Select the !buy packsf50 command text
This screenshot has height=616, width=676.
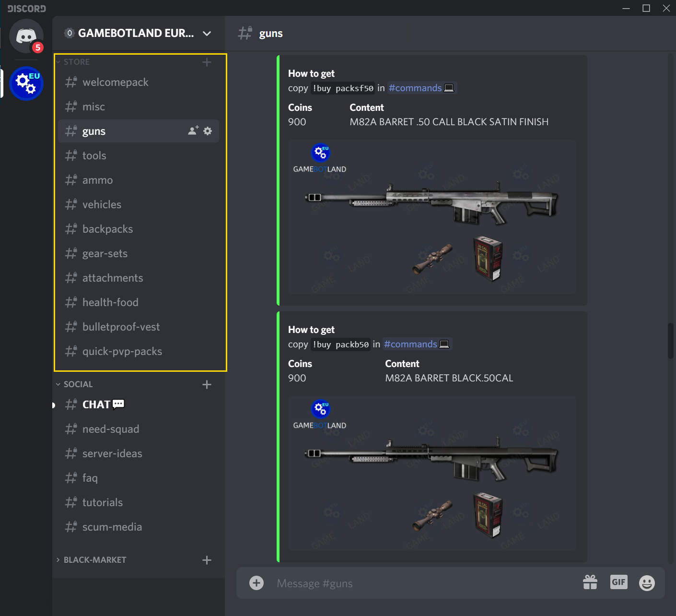pos(343,88)
